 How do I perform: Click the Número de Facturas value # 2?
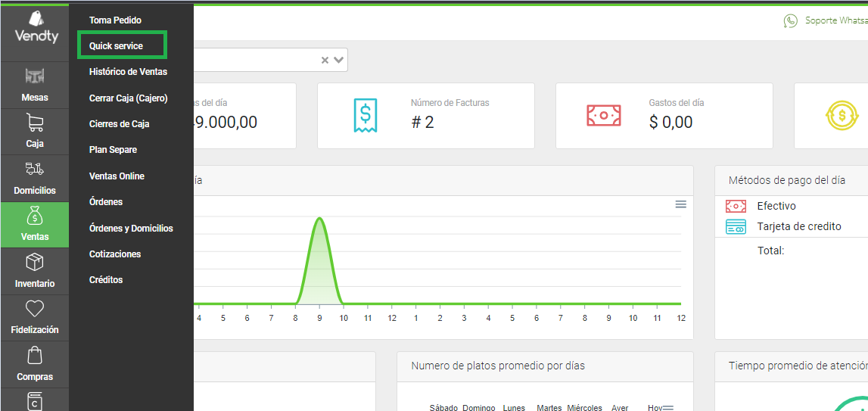click(x=423, y=123)
